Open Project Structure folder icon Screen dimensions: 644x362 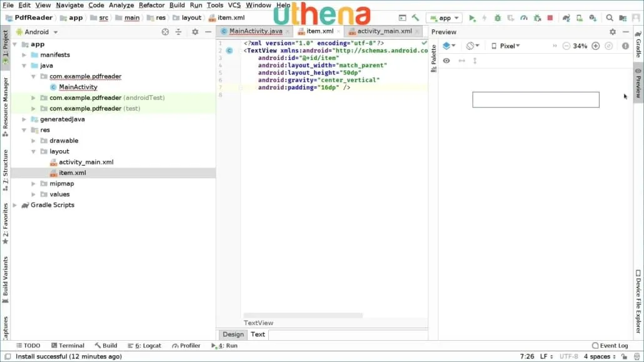623,18
